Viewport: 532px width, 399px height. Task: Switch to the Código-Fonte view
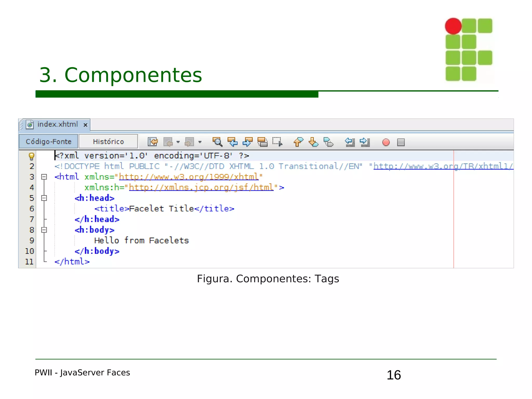click(49, 142)
